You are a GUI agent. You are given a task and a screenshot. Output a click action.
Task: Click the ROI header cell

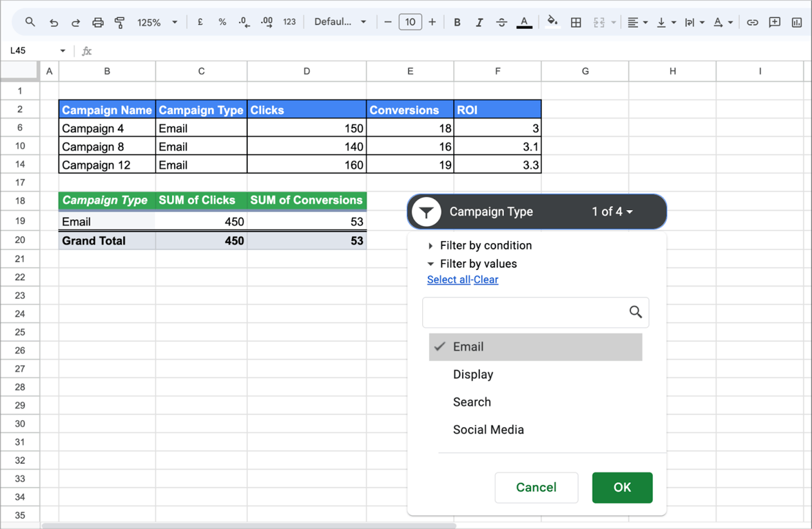tap(498, 110)
